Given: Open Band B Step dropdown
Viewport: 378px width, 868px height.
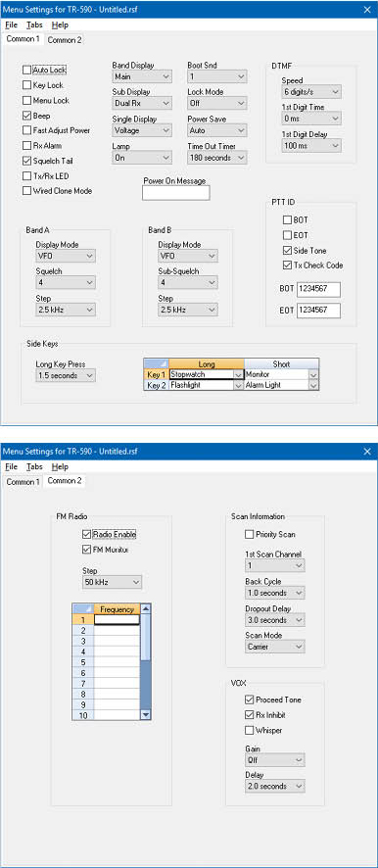Looking at the screenshot, I should coord(188,310).
